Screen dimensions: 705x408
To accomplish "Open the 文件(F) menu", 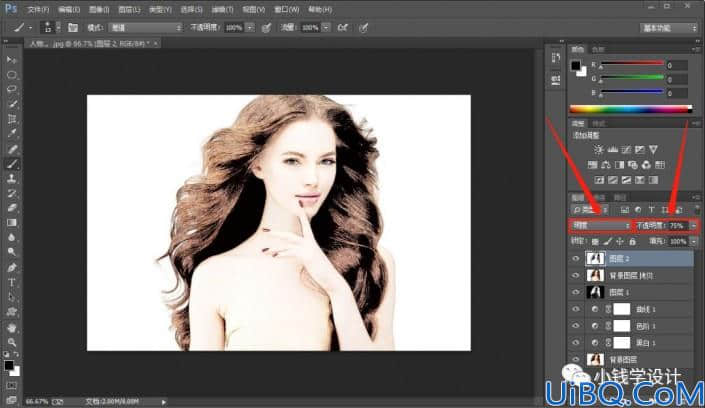I will pyautogui.click(x=38, y=9).
